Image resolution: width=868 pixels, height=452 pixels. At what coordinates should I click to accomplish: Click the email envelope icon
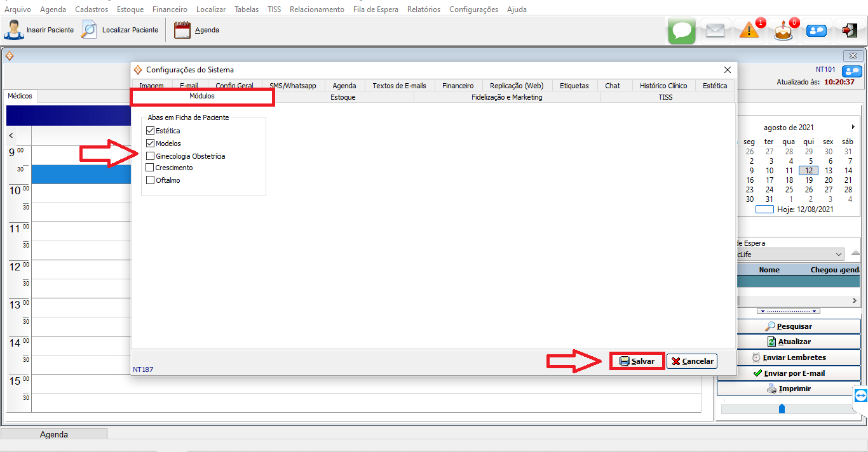[715, 30]
